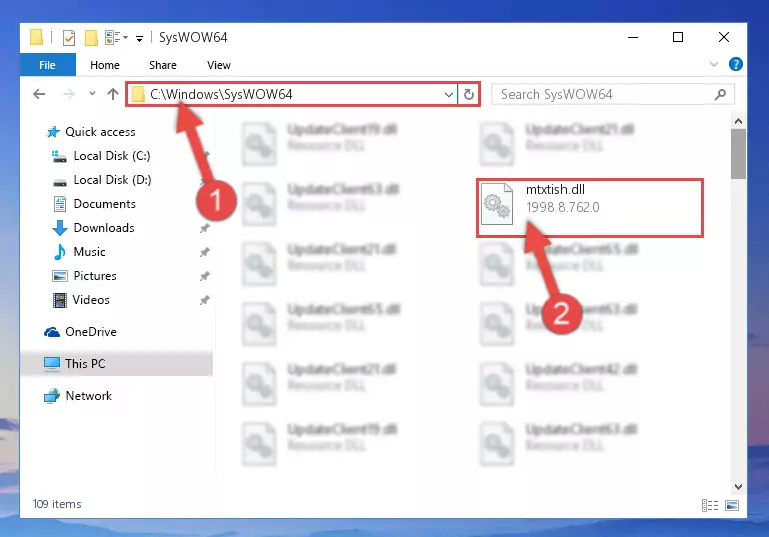Click the folder icon in title bar

coord(37,37)
